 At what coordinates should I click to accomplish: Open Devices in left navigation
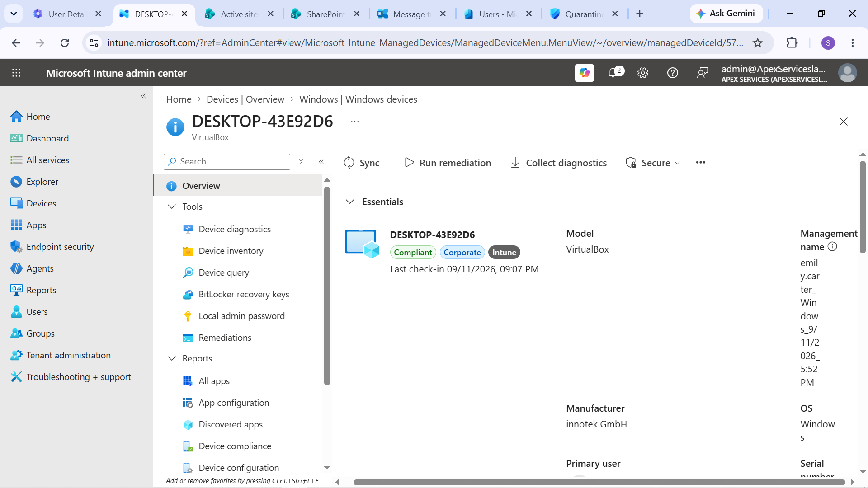click(x=41, y=203)
